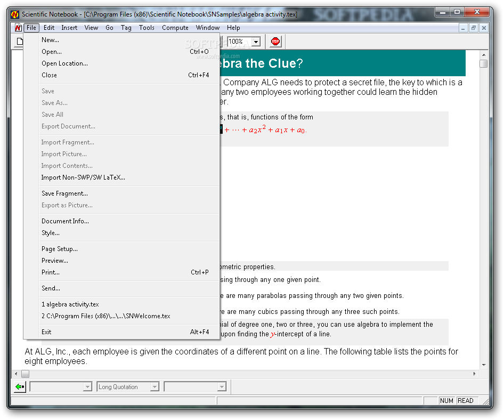This screenshot has width=504, height=420.
Task: Click the Scientific Notebook title bar icon
Action: (15, 14)
